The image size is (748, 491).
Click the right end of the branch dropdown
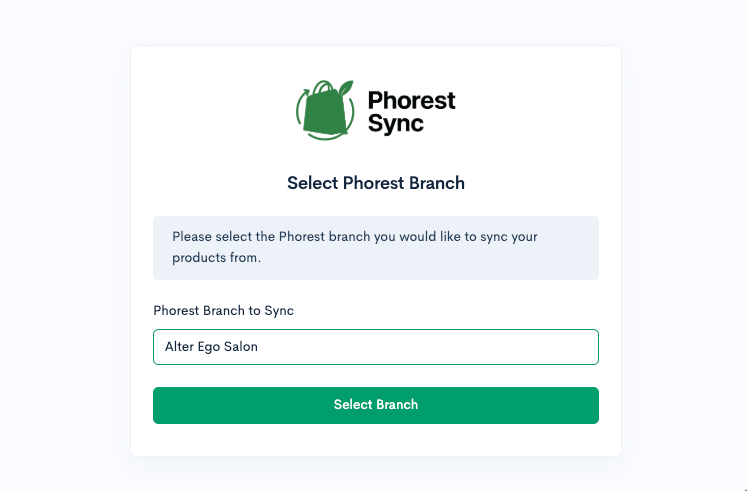[x=584, y=347]
